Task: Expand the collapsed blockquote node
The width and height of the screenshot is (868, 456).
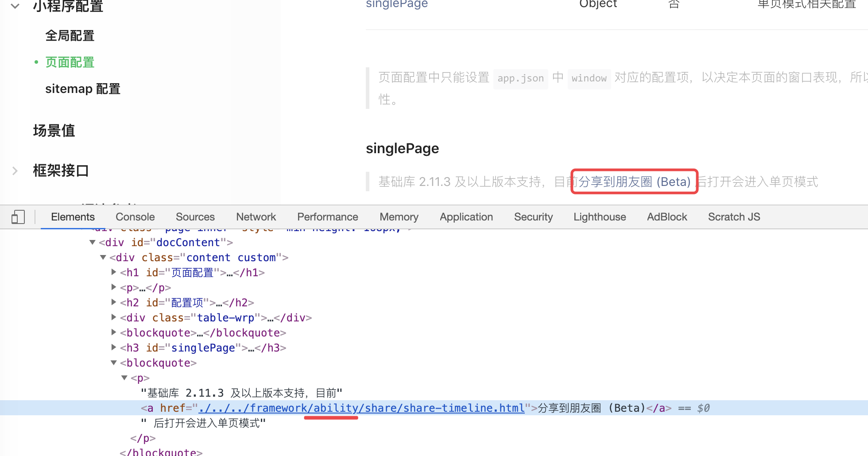Action: (x=114, y=332)
